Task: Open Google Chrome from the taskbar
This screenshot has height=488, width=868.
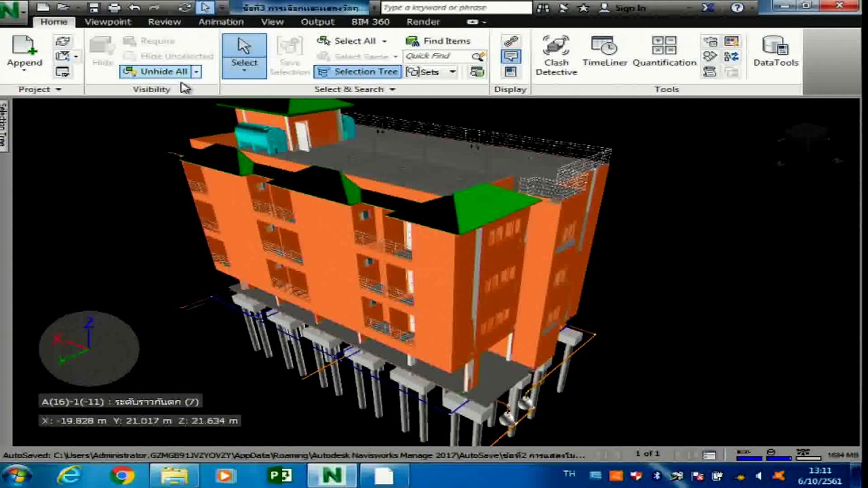Action: click(122, 476)
